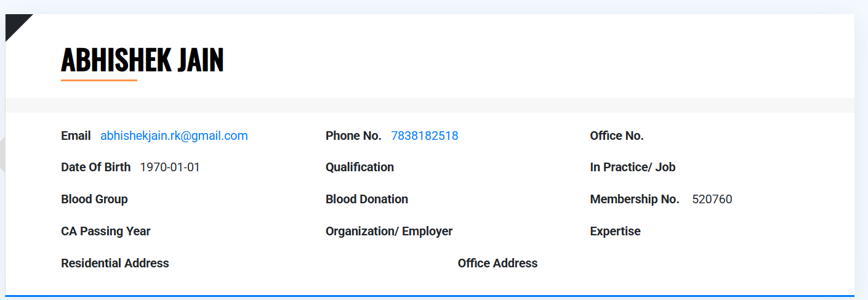
Task: Click the In Practice/ Job label
Action: click(633, 167)
